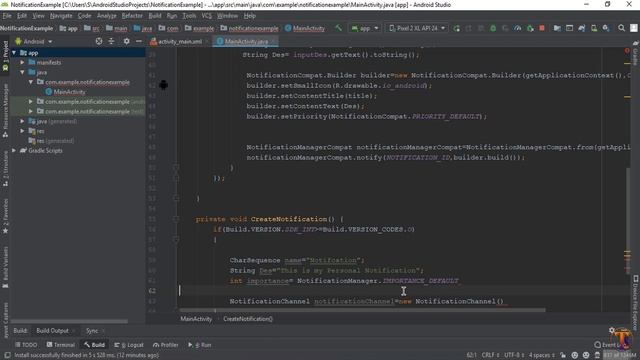The height and width of the screenshot is (360, 640).
Task: Click MainActivity breadcrumb in navigation bar
Action: coord(305,28)
